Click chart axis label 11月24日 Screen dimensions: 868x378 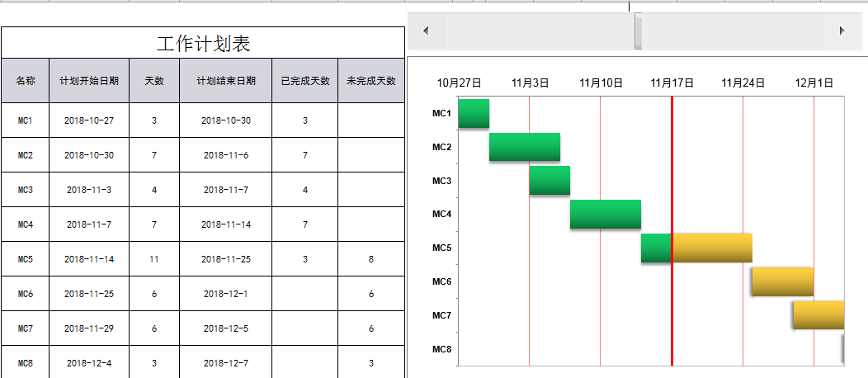click(743, 83)
